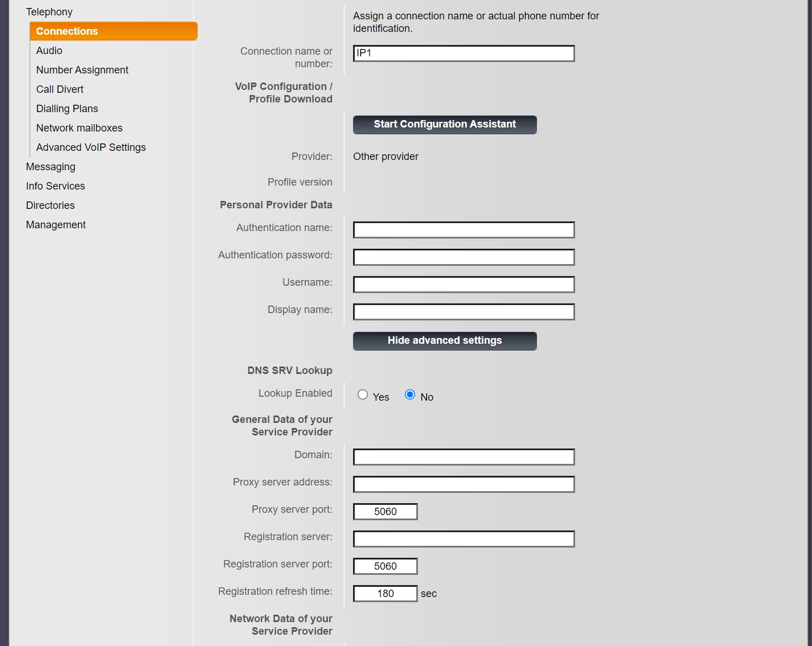Edit the Proxy server port field
The height and width of the screenshot is (646, 812).
click(385, 512)
